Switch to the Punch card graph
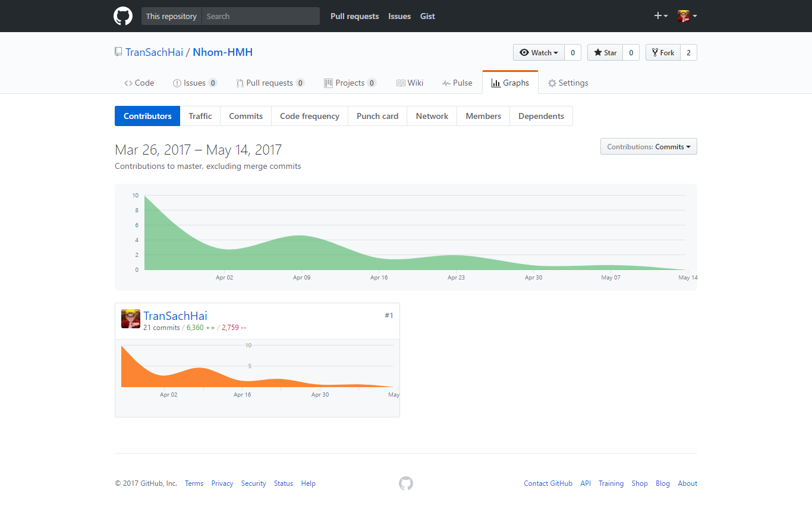The width and height of the screenshot is (812, 512). (377, 117)
